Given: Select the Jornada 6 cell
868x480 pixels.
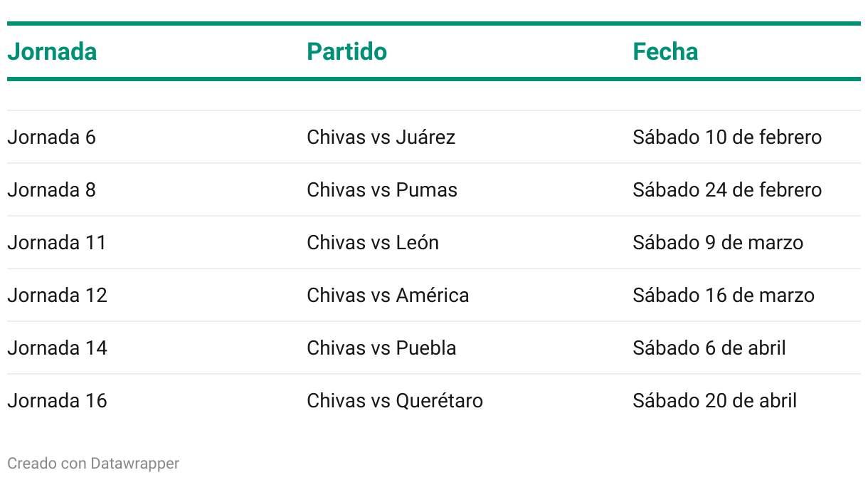Looking at the screenshot, I should [x=51, y=137].
